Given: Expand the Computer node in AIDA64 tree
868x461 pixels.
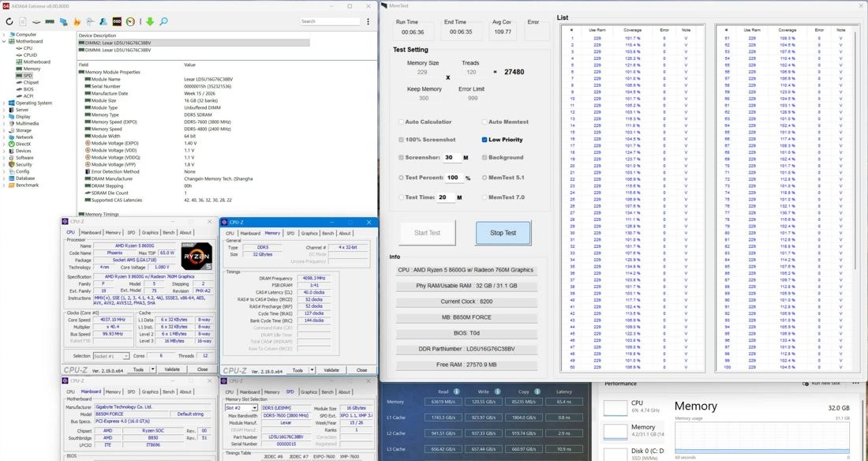Looking at the screenshot, I should tap(4, 35).
